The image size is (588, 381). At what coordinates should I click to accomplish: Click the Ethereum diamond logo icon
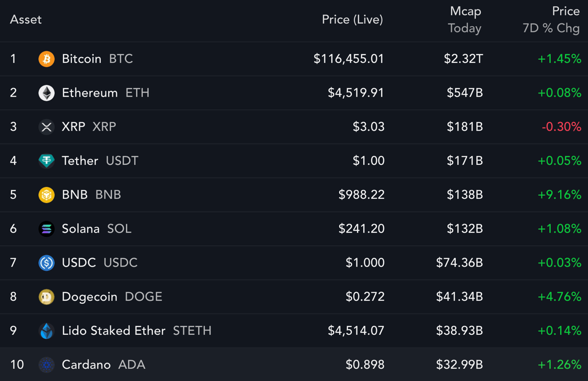coord(46,93)
